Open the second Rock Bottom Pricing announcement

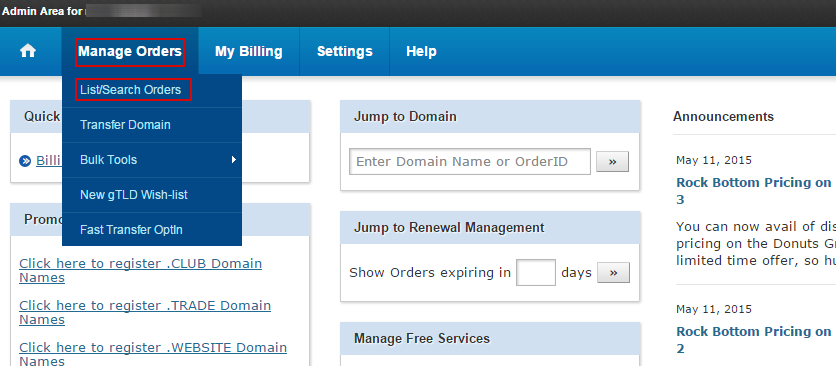[753, 340]
